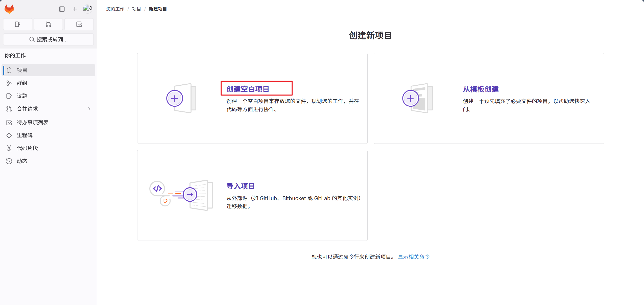Viewport: 644px width, 305px height.
Task: Open the user avatar menu
Action: [87, 9]
